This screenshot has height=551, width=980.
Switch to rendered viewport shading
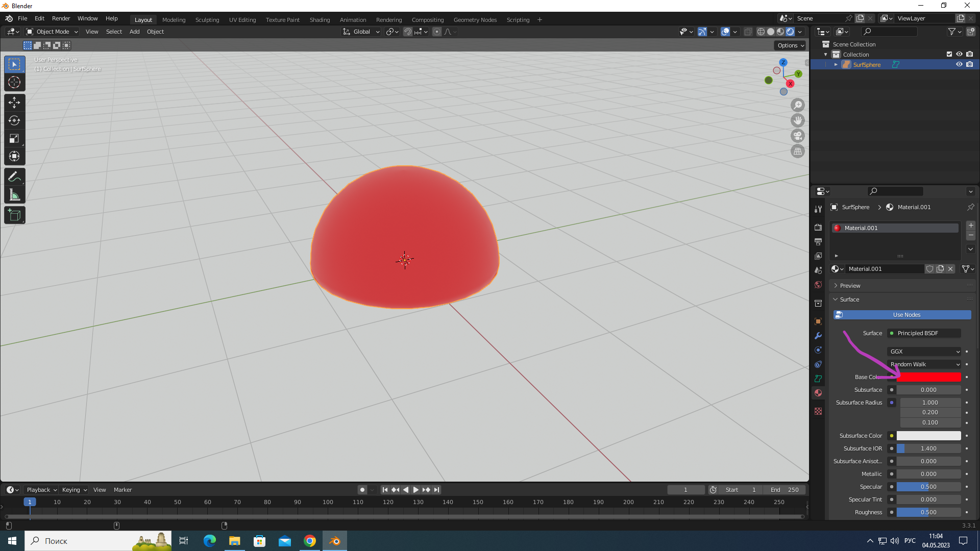(x=790, y=32)
